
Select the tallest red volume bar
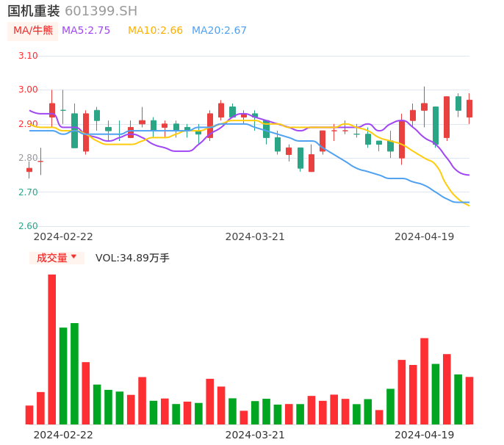coord(52,349)
